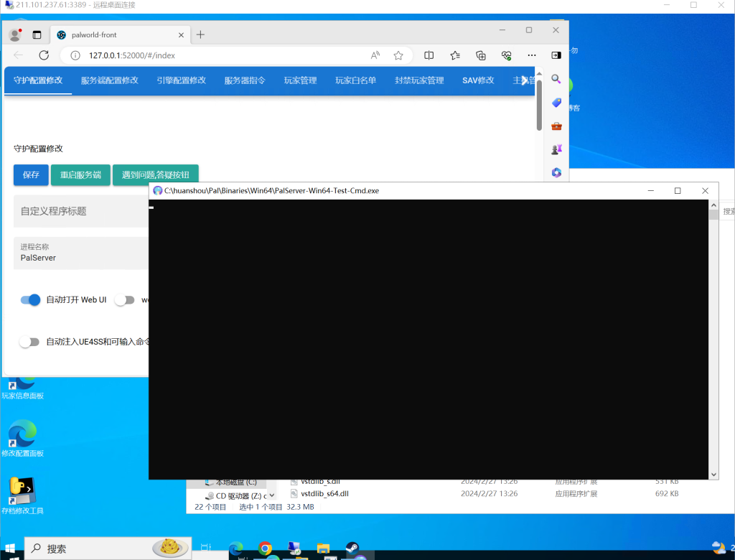This screenshot has height=560, width=735.
Task: Open the Edge profile avatar
Action: [16, 34]
